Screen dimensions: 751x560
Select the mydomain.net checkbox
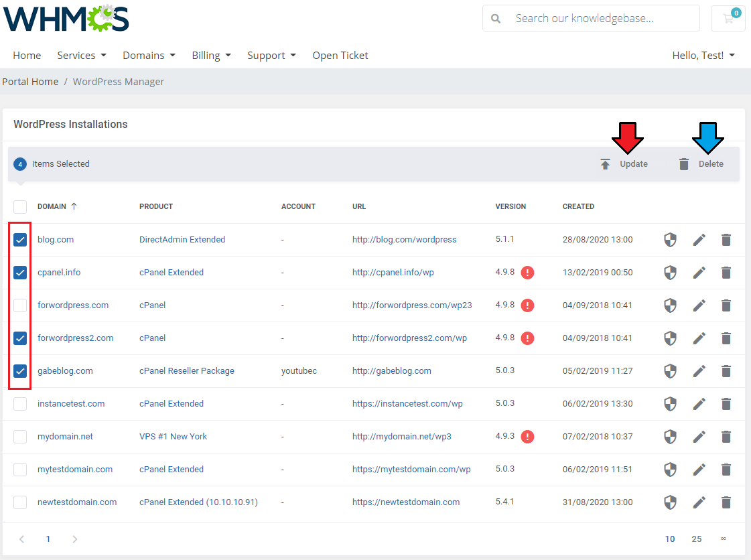20,436
